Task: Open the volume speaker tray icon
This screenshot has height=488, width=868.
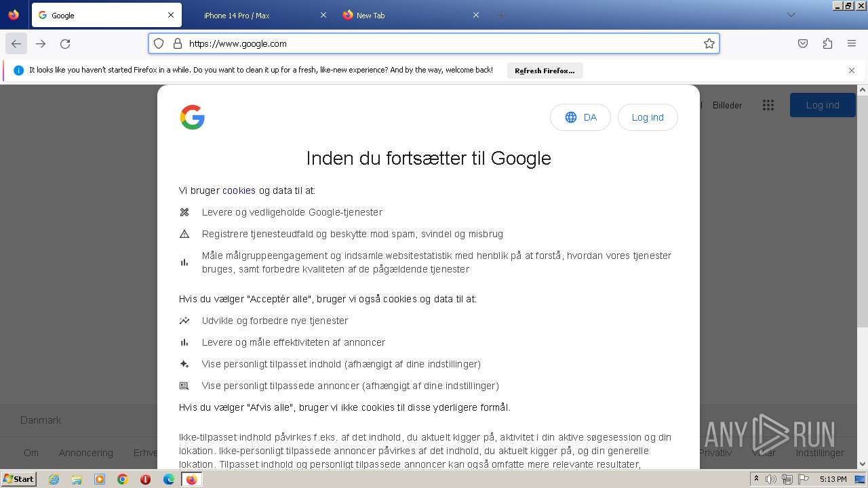Action: (771, 479)
